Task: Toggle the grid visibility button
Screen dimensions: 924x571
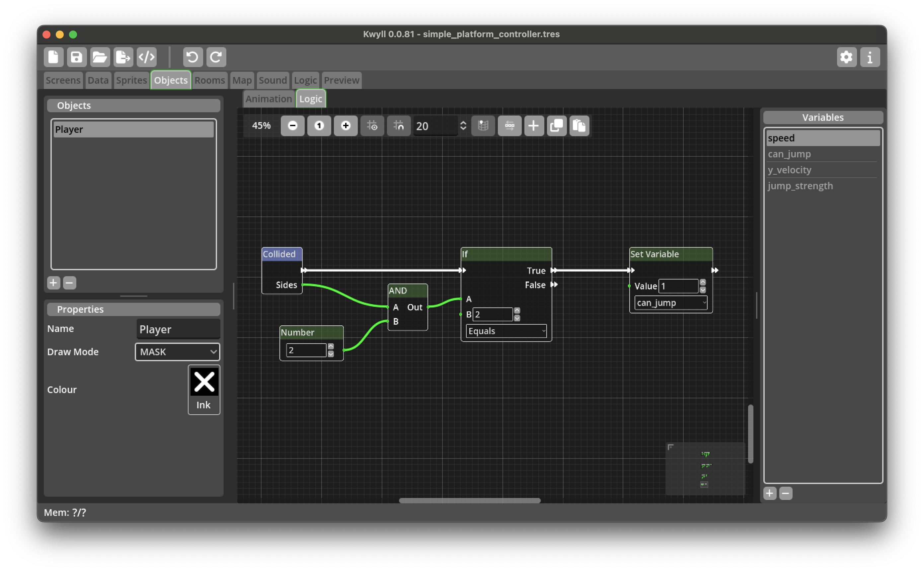Action: coord(372,126)
